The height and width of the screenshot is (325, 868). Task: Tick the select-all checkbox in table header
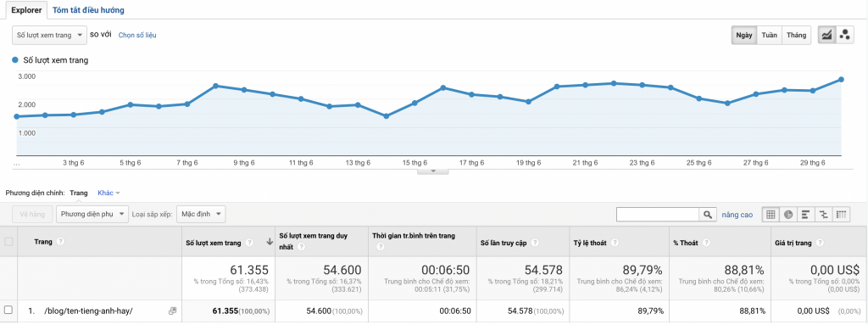pyautogui.click(x=8, y=242)
